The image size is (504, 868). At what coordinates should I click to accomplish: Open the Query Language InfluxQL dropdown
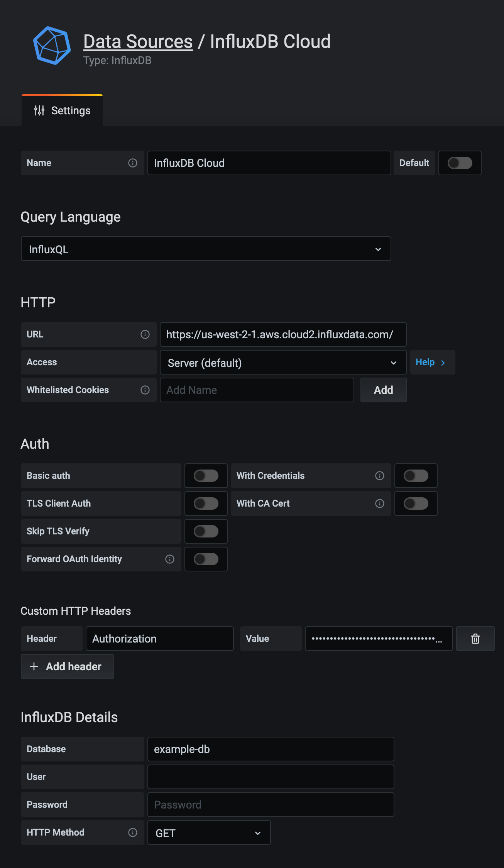206,249
